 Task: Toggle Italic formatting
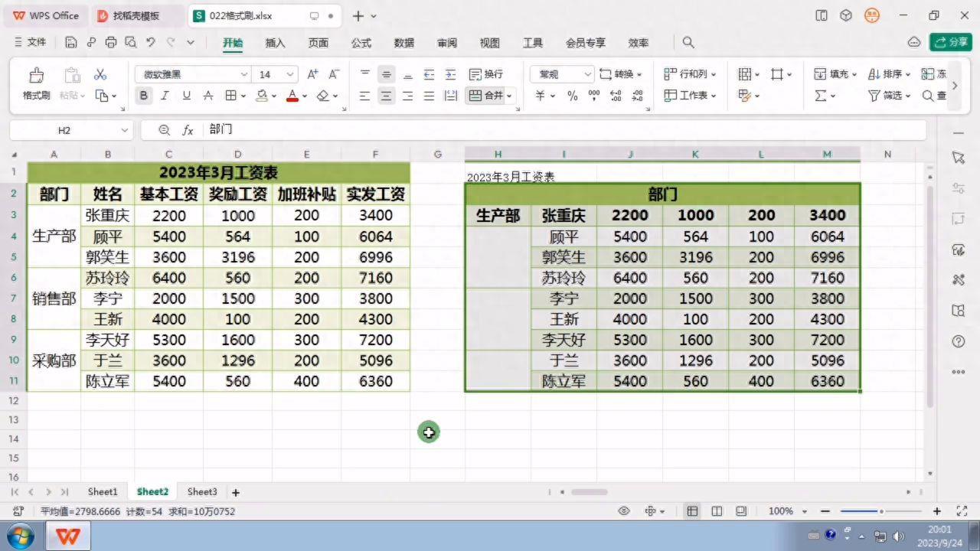(x=165, y=96)
